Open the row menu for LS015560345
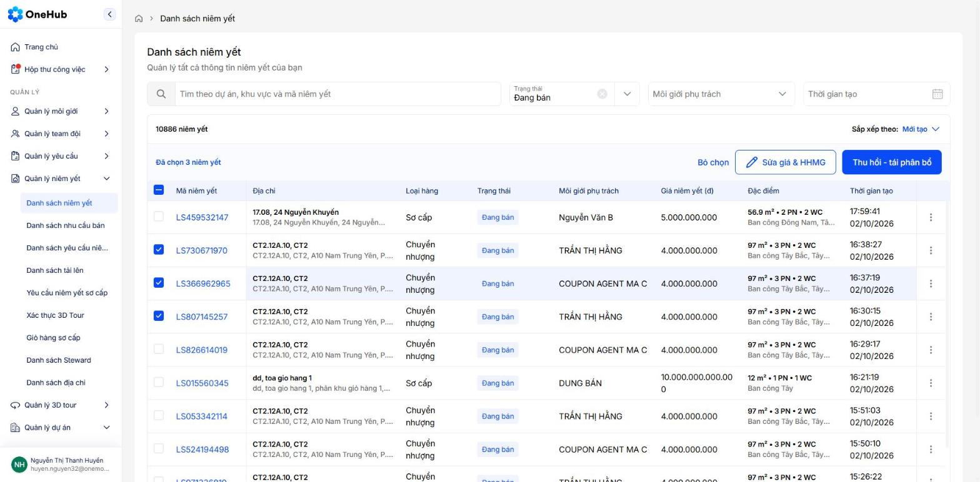Screen dimensions: 980x482 (931, 383)
